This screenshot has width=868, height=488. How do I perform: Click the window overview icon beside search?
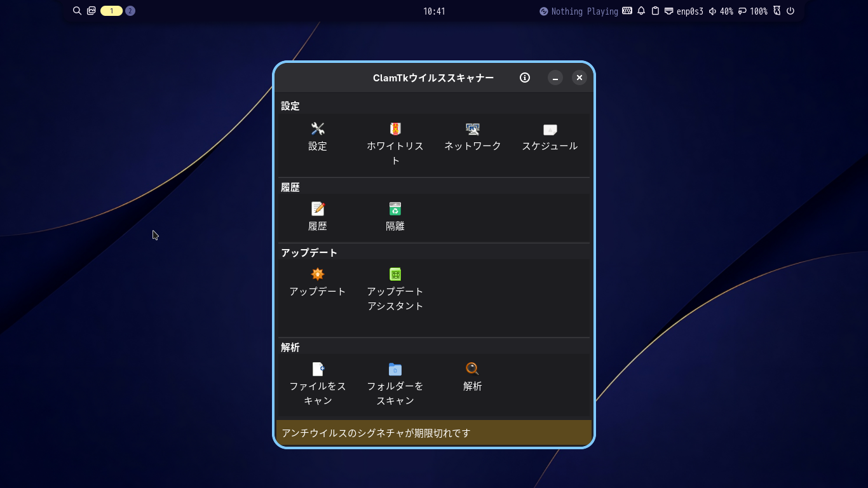(92, 11)
